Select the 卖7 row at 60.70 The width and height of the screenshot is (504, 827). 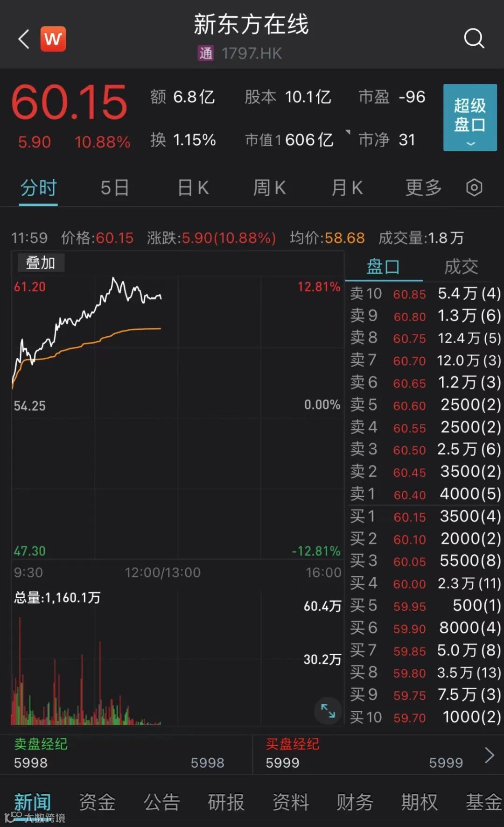(x=425, y=360)
